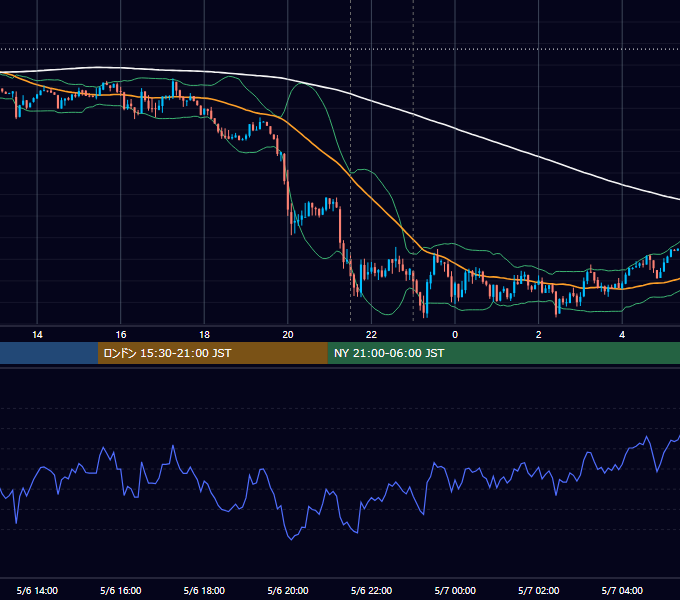Click the time axis label 16
The height and width of the screenshot is (600, 680).
[121, 335]
